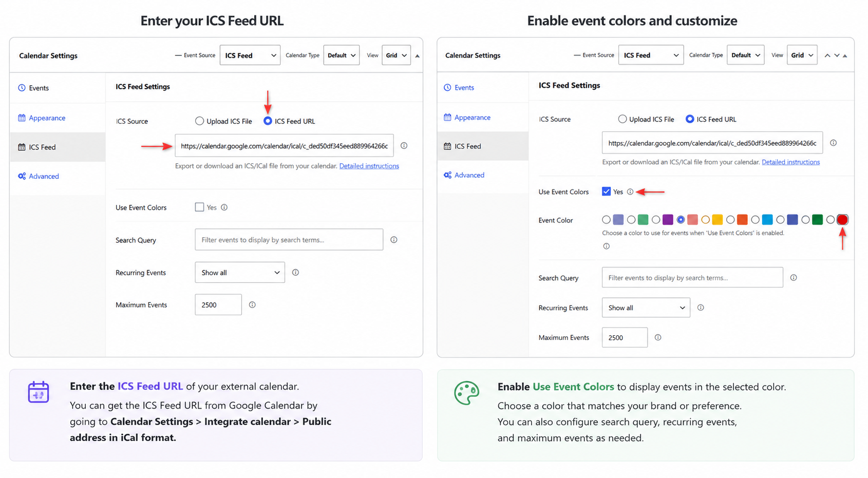Click move-up arrow in right Calendar Settings header
Screen dimensions: 868x478
click(827, 55)
